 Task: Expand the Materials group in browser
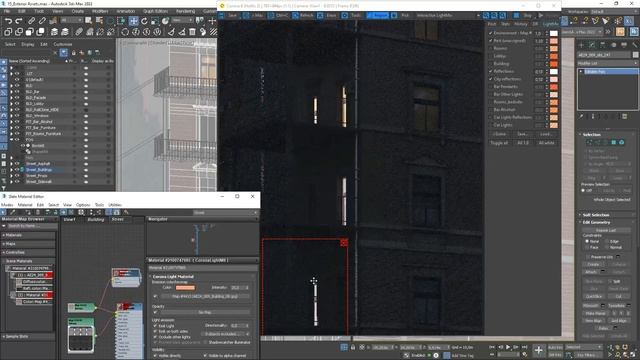click(29, 235)
